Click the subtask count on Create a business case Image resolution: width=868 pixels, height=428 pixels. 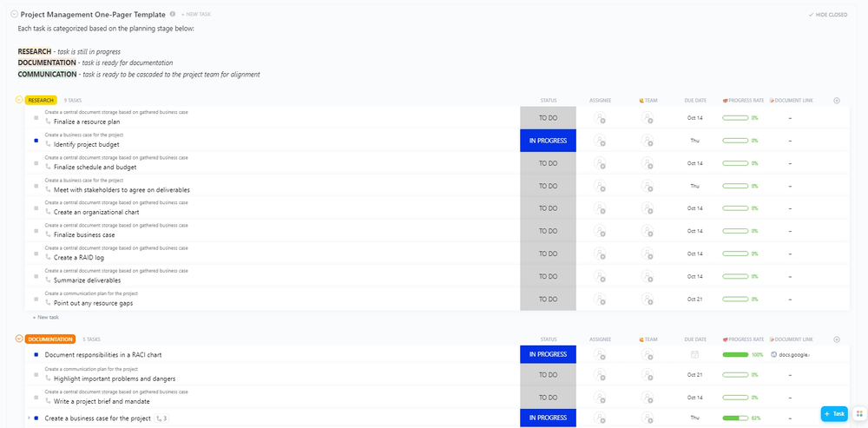(161, 418)
